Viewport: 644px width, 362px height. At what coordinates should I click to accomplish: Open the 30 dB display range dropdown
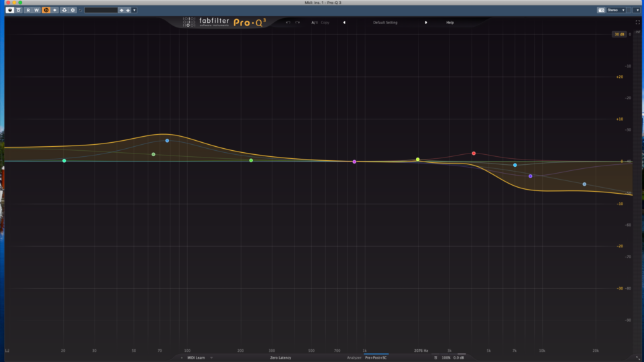[619, 34]
